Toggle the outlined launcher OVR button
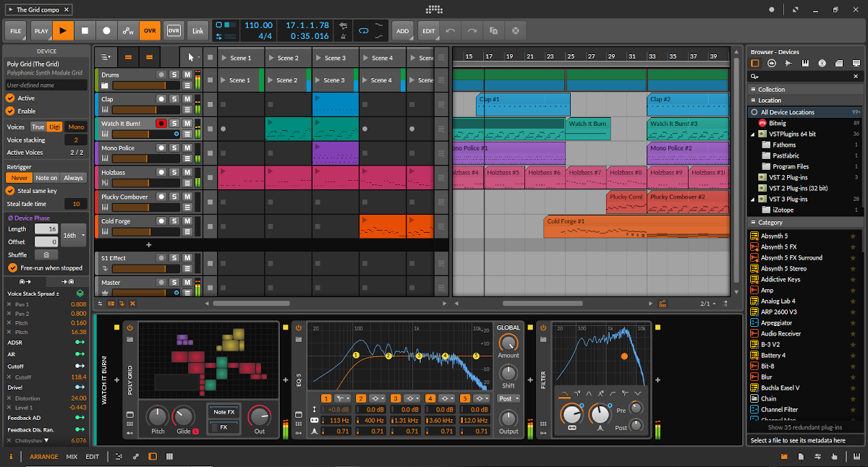The width and height of the screenshot is (868, 467). point(174,31)
